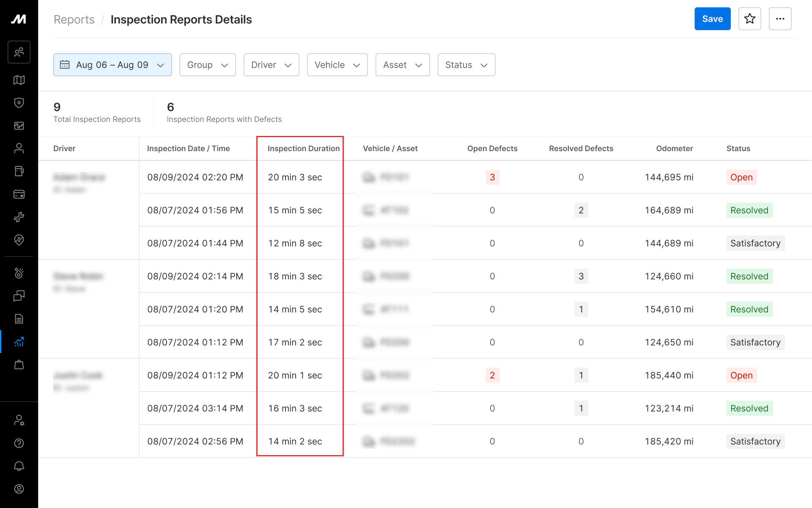Select the 08/09/2024 02:20 PM inspection row

pos(475,177)
